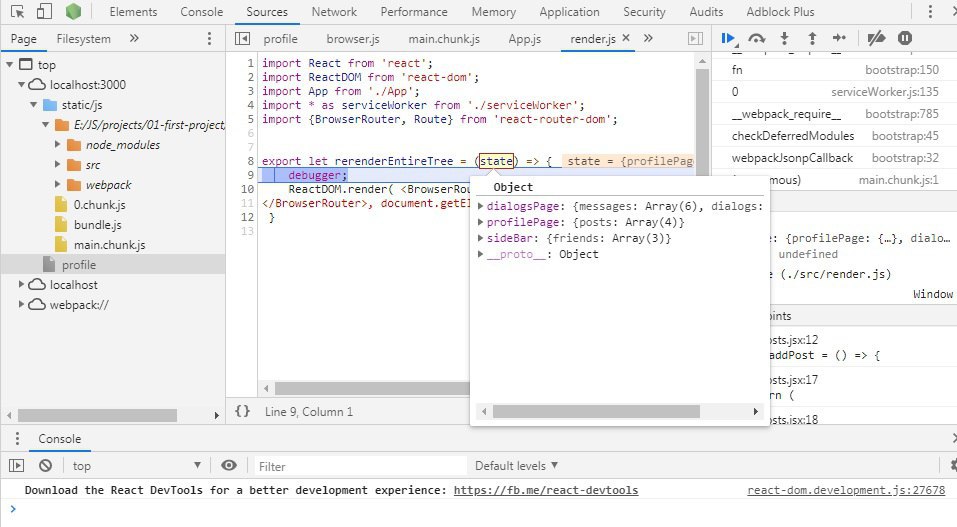Image resolution: width=957 pixels, height=527 pixels.
Task: Expand the node_modules folder
Action: click(x=57, y=144)
